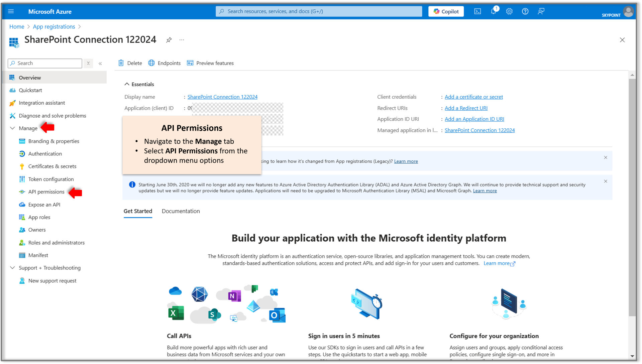The height and width of the screenshot is (364, 642).
Task: Pin SharePoint Connection 122024 to dashboard
Action: tap(169, 40)
